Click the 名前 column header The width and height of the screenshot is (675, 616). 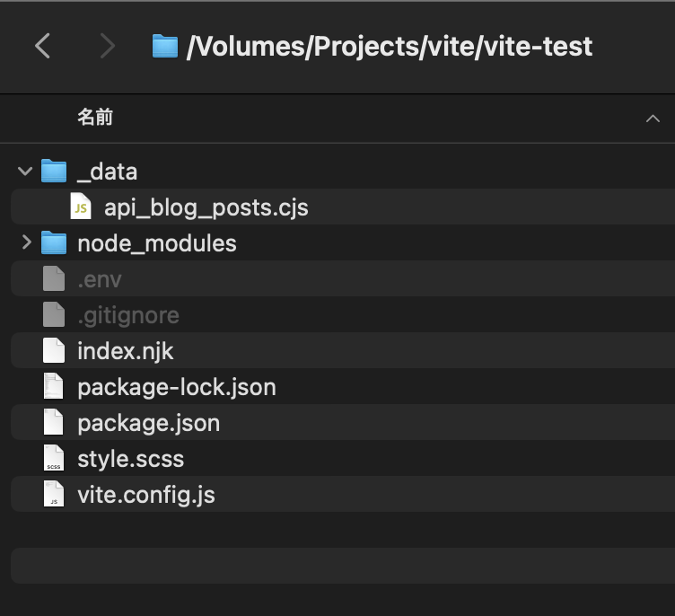[x=95, y=118]
